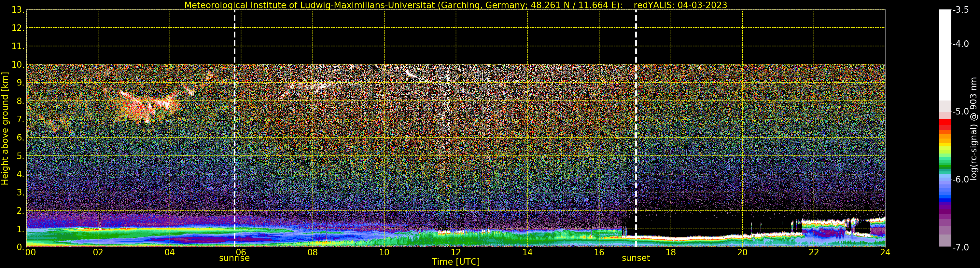Image resolution: width=980 pixels, height=268 pixels.
Task: Click the plot title with redYALIS date
Action: (x=456, y=5)
